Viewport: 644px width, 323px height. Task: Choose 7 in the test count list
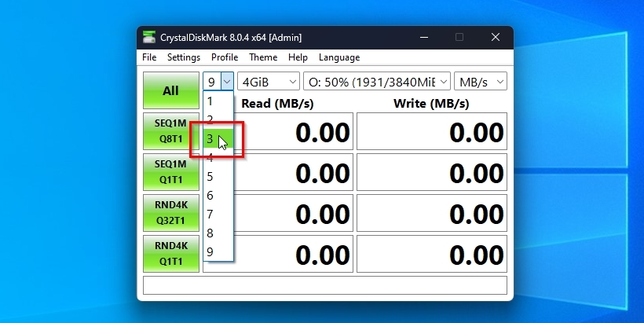tap(218, 215)
